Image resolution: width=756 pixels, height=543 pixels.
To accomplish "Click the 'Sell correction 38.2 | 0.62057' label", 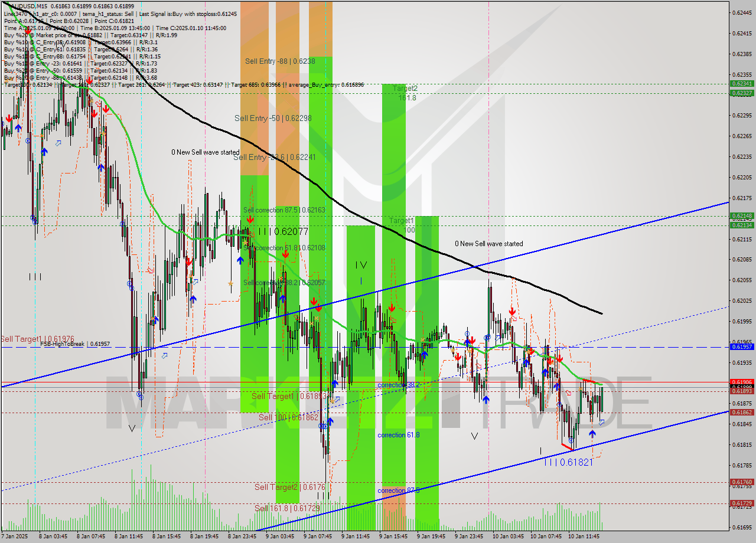I will (x=284, y=283).
